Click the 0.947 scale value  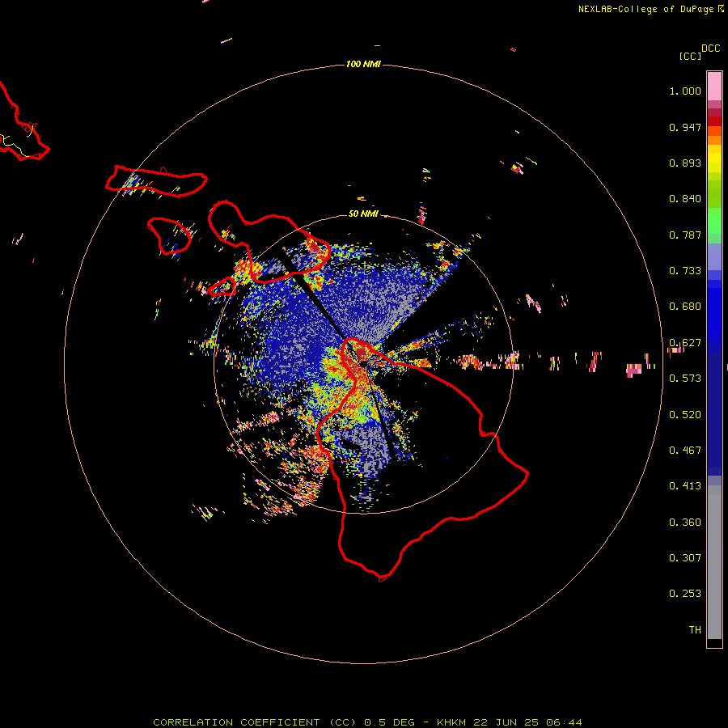[x=685, y=127]
